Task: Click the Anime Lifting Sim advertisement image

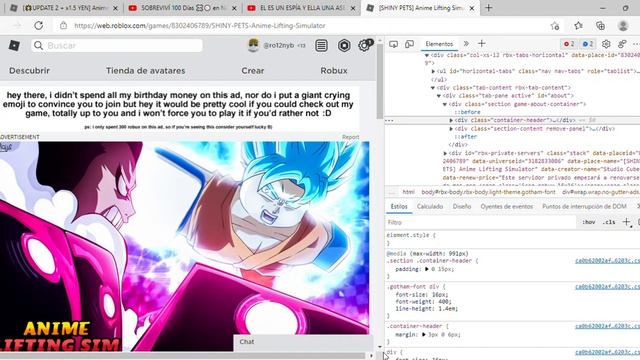Action: tap(184, 246)
